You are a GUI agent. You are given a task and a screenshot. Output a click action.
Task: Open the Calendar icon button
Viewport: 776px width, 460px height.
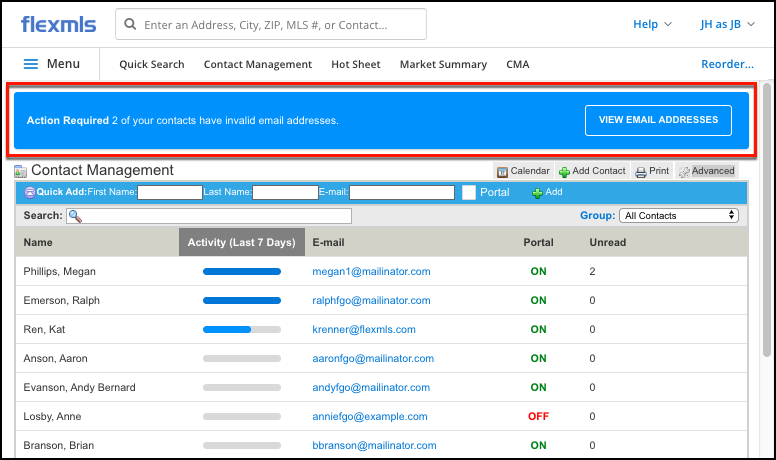coord(503,171)
